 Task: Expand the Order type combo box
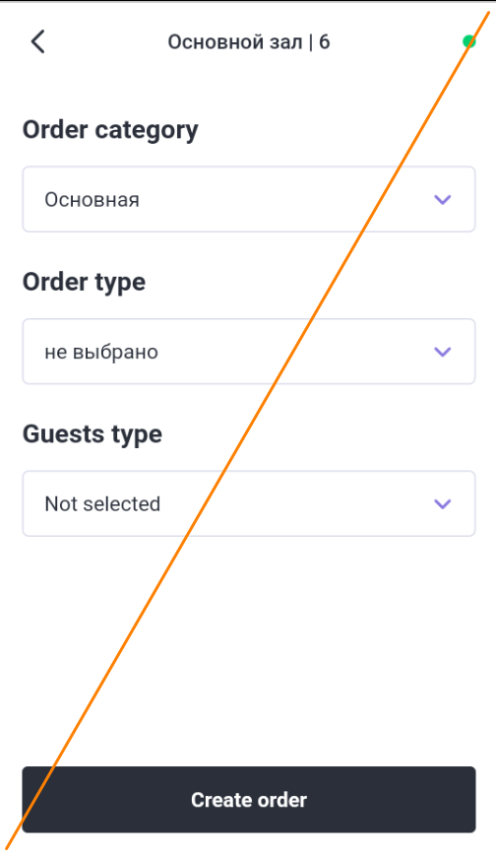(249, 351)
